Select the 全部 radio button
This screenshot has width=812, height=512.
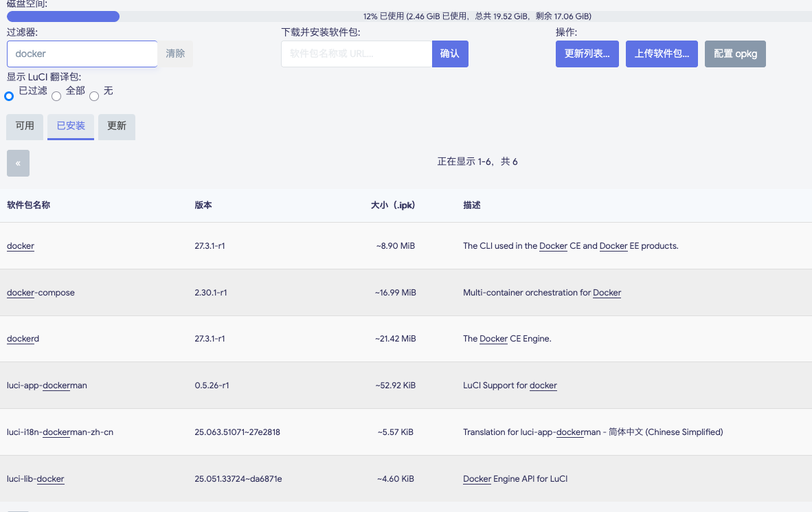(56, 96)
